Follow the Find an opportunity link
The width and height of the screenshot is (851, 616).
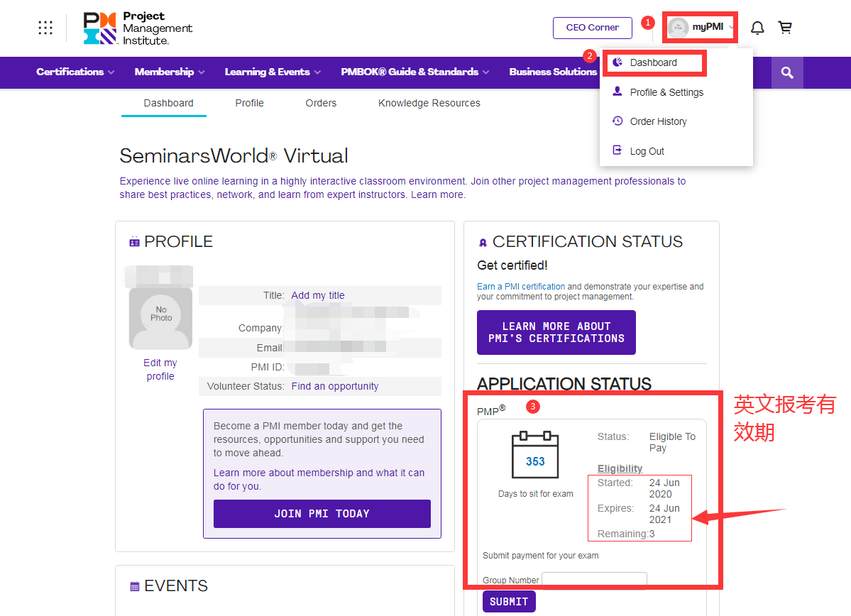pos(335,386)
